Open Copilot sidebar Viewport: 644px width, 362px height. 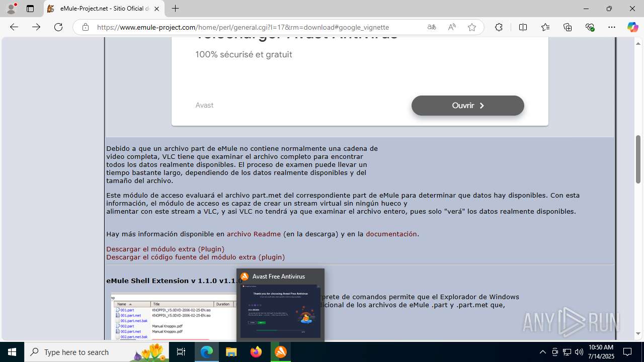[632, 27]
